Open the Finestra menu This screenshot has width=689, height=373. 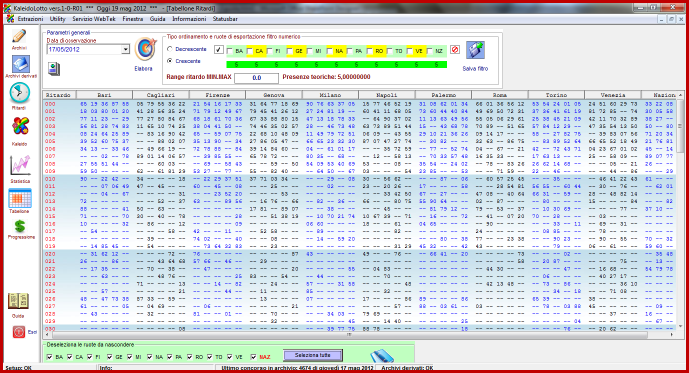click(x=133, y=19)
